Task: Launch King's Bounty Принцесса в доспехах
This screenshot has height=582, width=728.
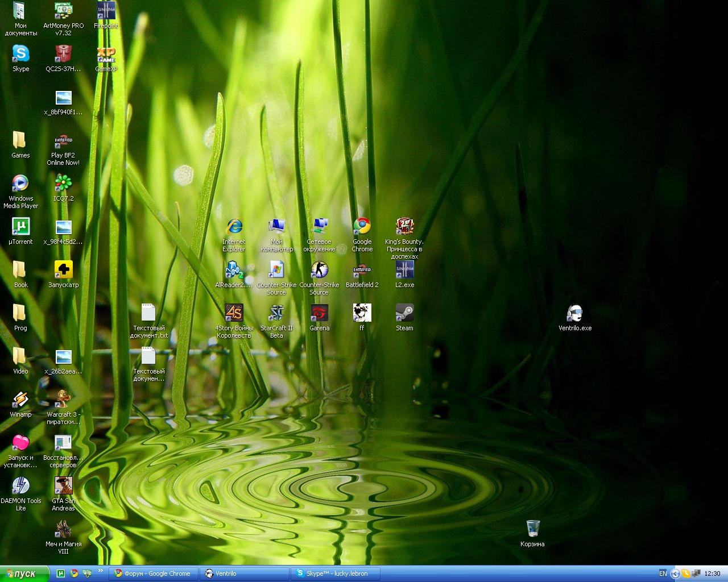Action: (404, 239)
